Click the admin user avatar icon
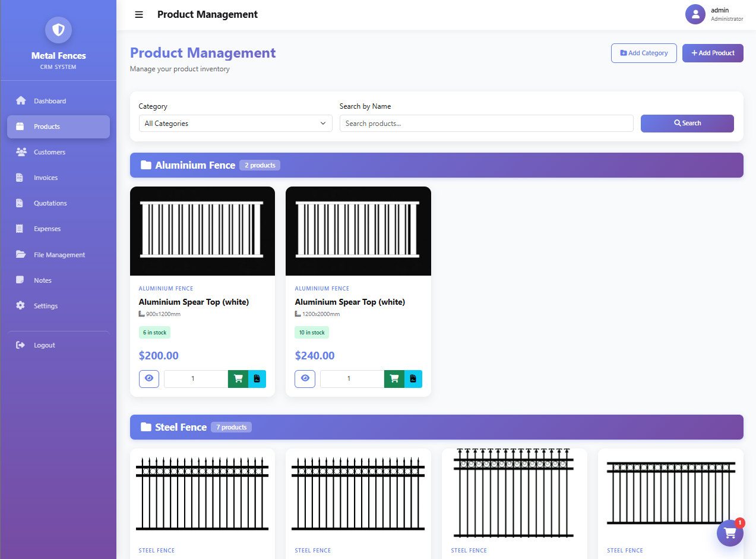This screenshot has width=756, height=559. (695, 15)
